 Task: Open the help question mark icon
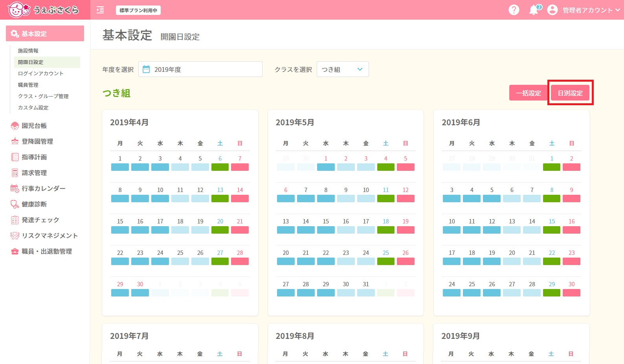514,10
